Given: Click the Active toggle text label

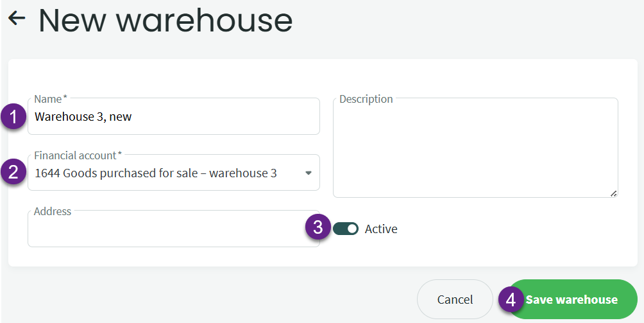Looking at the screenshot, I should 381,229.
